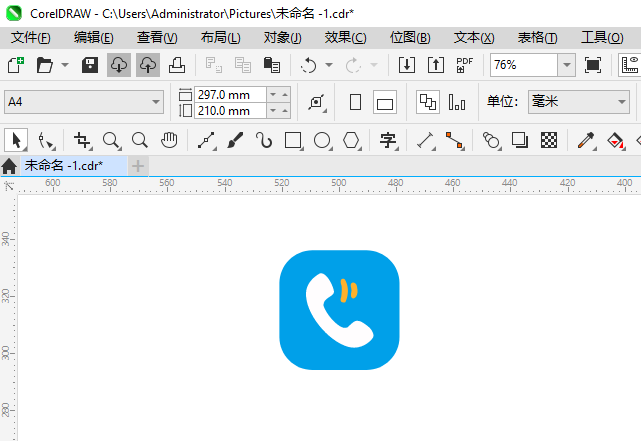Image resolution: width=641 pixels, height=441 pixels.
Task: Go to Welcome screen home icon
Action: pos(9,166)
